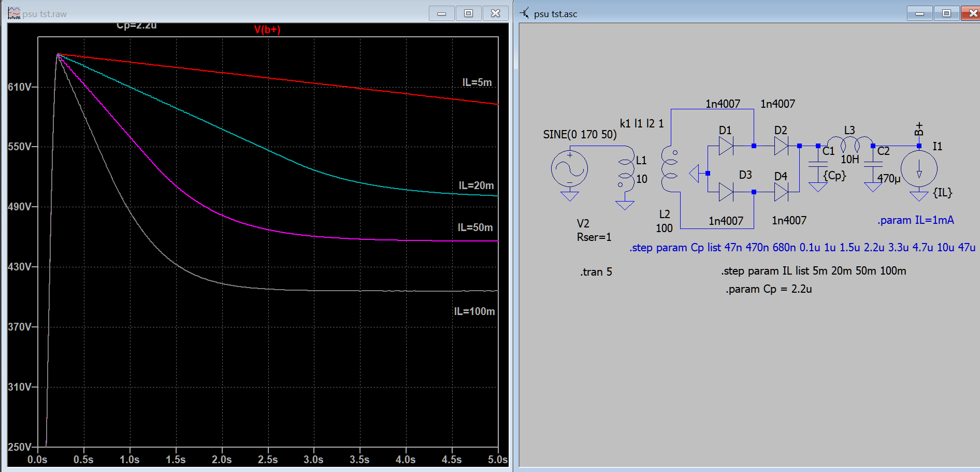Click the 1n4007 label above diode D1

(723, 104)
